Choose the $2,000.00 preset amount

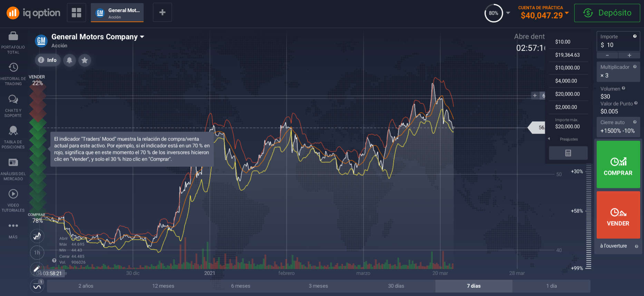[568, 107]
